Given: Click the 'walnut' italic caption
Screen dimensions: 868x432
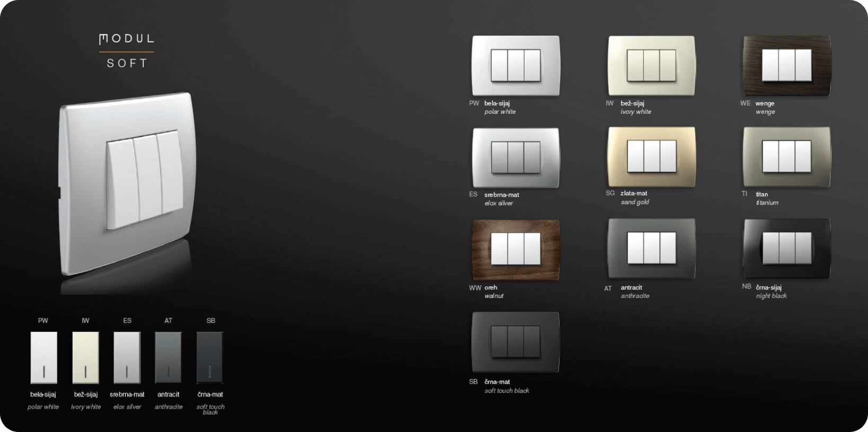Looking at the screenshot, I should [x=494, y=296].
